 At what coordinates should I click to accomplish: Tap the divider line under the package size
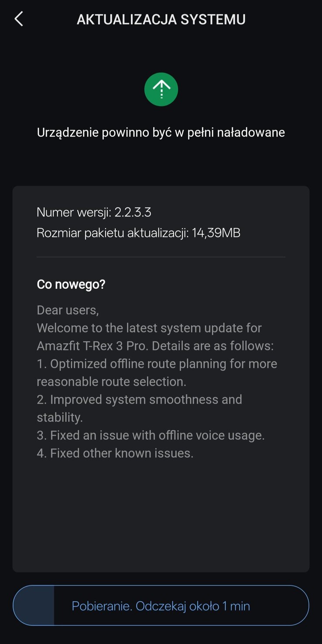[x=161, y=257]
